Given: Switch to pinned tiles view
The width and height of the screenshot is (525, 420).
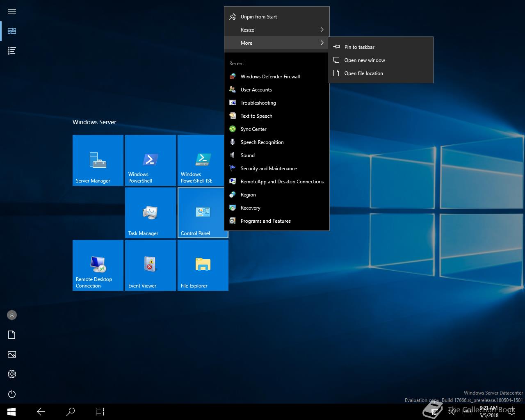Looking at the screenshot, I should (12, 31).
